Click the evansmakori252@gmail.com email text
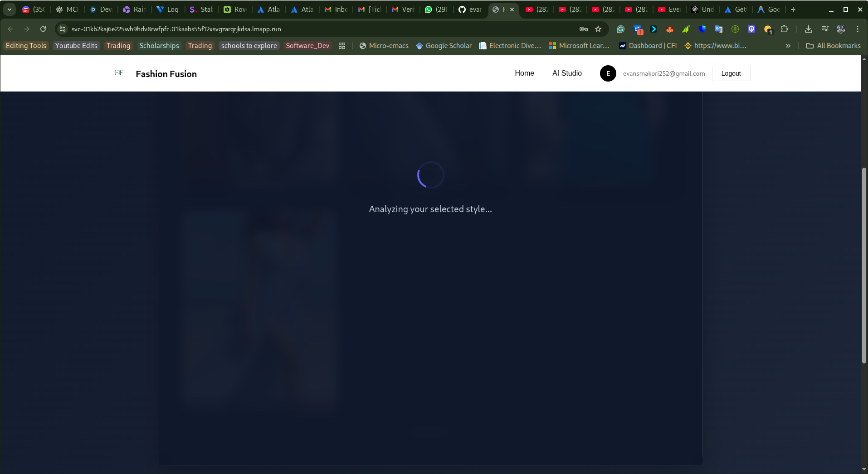 coord(664,73)
